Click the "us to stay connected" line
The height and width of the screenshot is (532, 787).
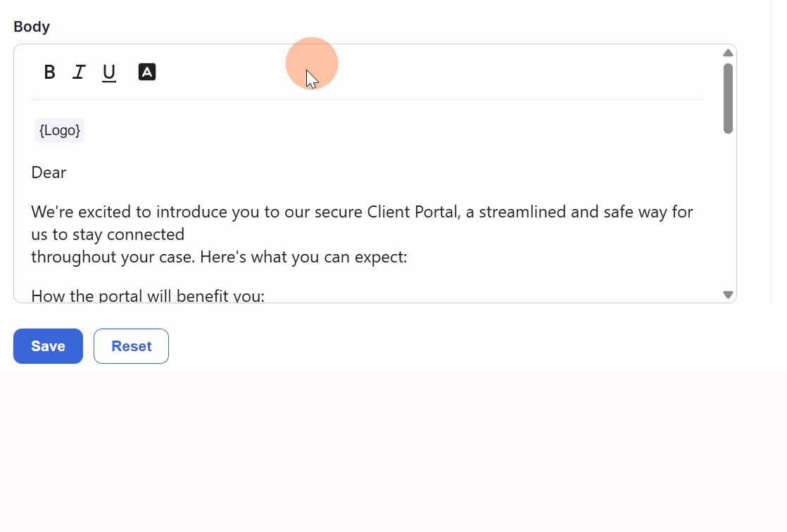click(108, 234)
